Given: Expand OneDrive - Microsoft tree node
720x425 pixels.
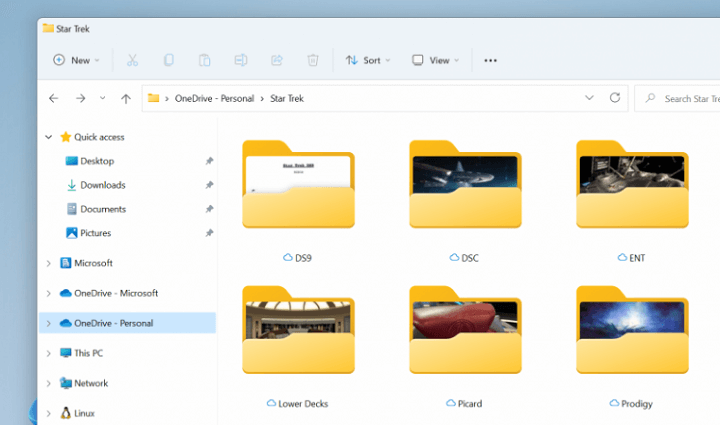Looking at the screenshot, I should click(49, 293).
